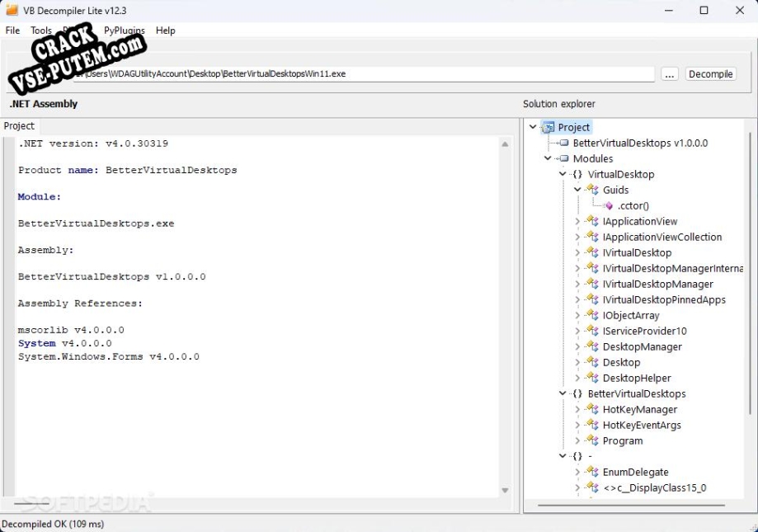This screenshot has height=532, width=758.
Task: Collapse the Modules node
Action: [548, 158]
